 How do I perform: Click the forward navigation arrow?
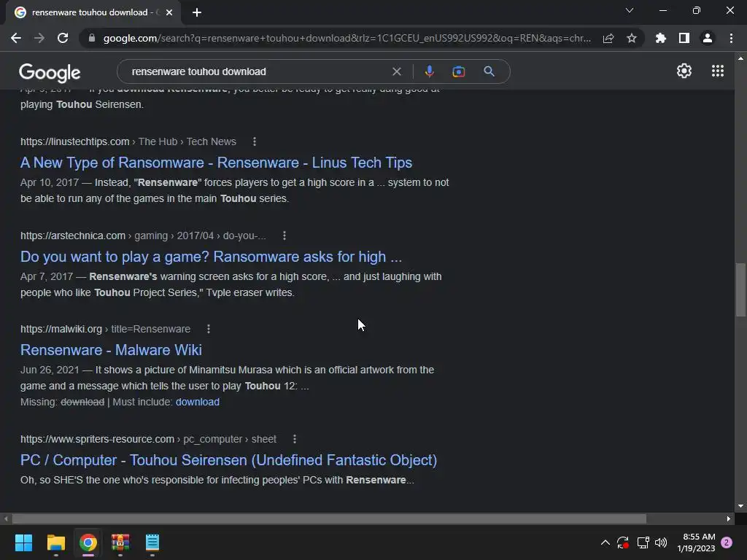(39, 38)
